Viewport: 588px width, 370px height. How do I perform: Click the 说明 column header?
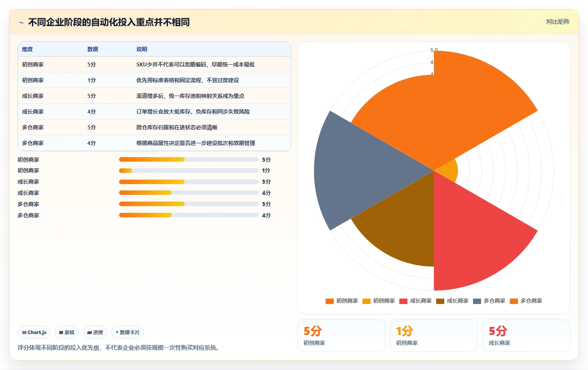142,49
